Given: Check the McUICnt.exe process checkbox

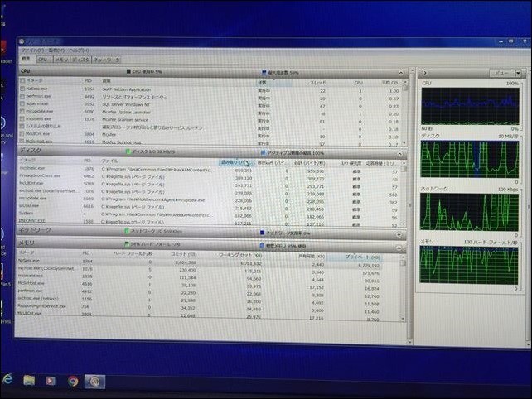Looking at the screenshot, I should point(22,133).
